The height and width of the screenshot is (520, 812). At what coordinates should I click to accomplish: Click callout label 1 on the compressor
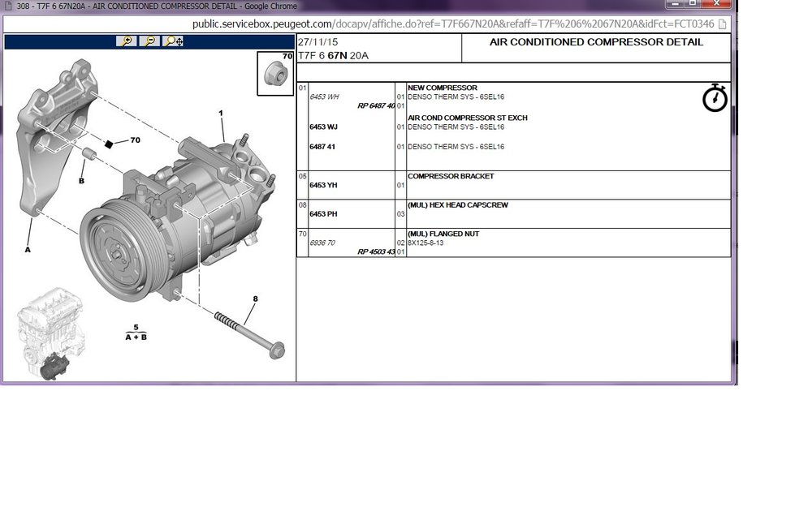click(x=221, y=113)
